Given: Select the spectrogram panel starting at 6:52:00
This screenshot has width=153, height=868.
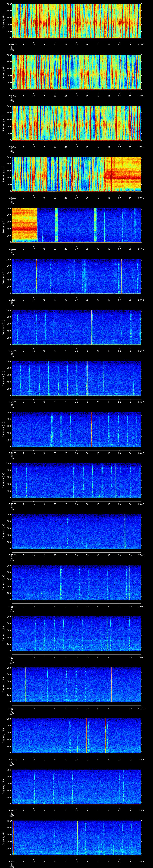Looking at the screenshot, I should point(77,327).
